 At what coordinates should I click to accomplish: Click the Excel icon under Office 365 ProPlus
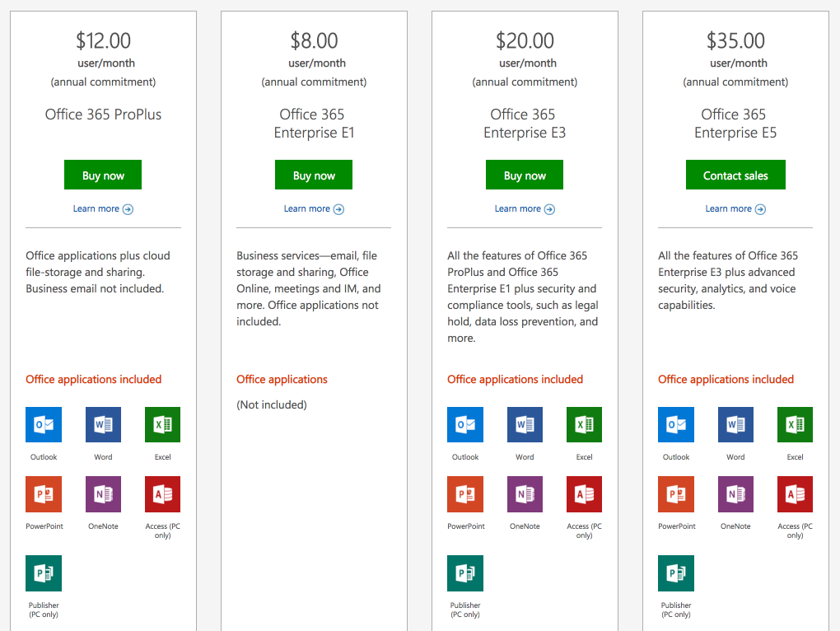click(x=162, y=424)
